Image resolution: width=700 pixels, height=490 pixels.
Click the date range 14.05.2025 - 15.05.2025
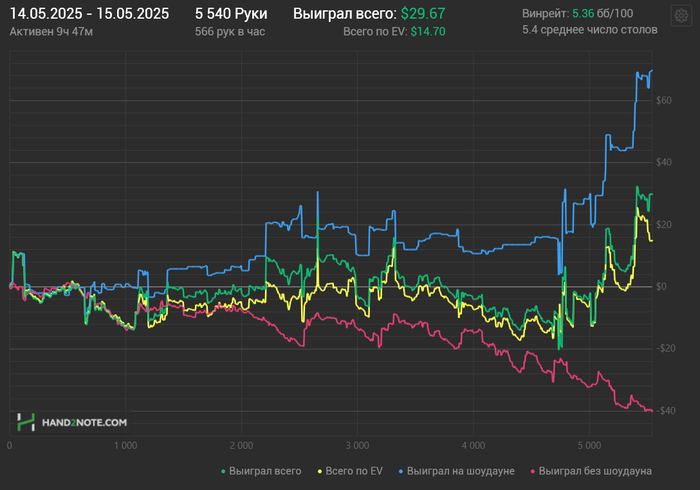89,13
